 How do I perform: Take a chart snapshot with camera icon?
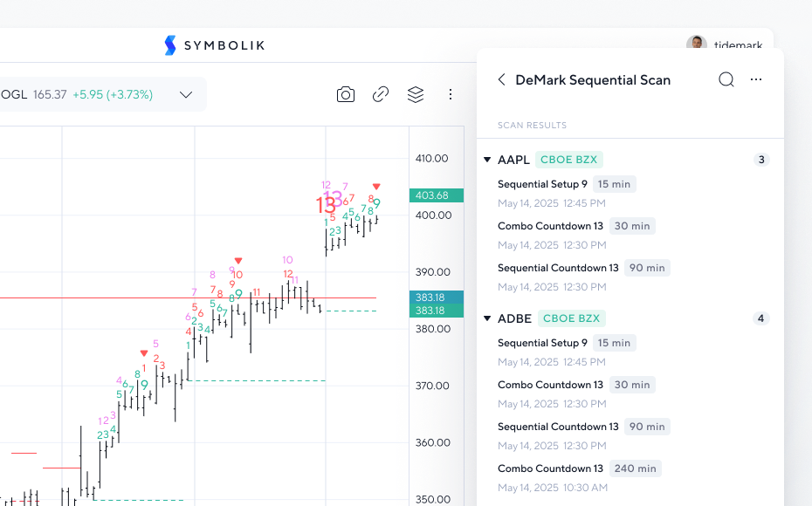tap(346, 95)
